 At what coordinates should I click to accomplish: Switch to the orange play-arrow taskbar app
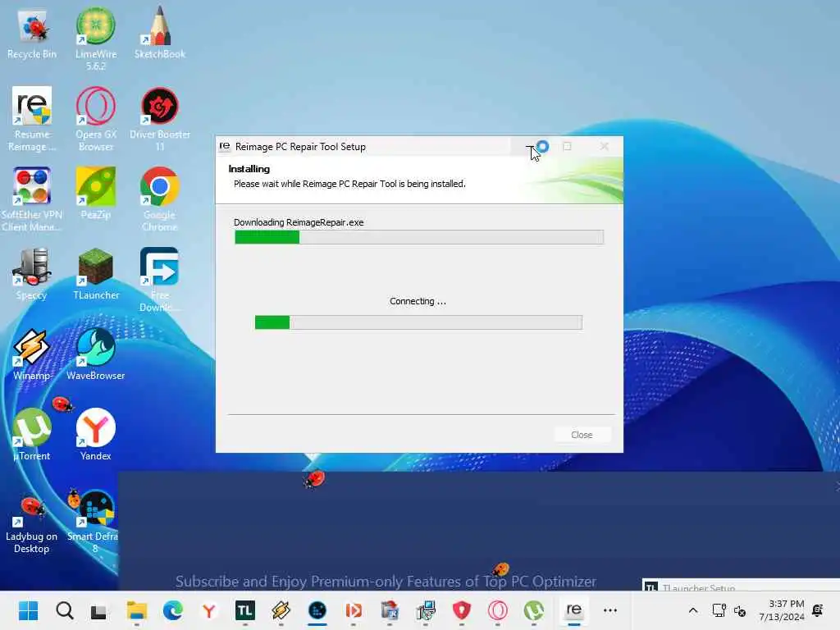354,610
